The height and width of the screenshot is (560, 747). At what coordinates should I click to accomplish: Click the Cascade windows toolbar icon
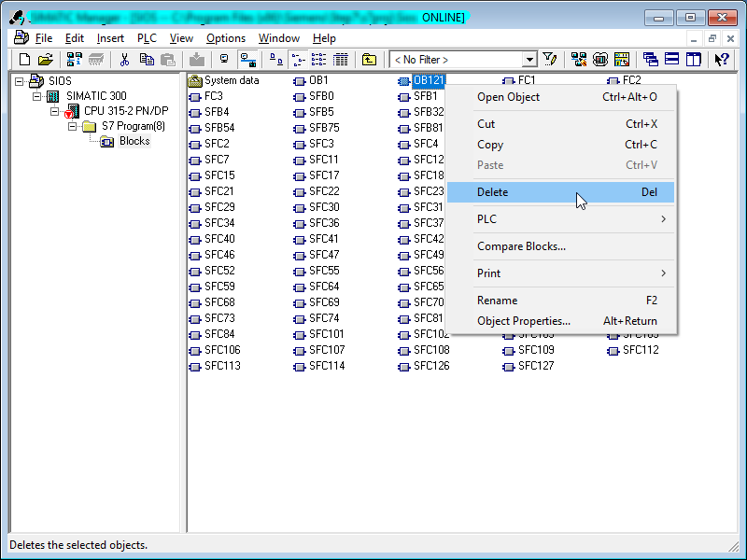click(650, 59)
